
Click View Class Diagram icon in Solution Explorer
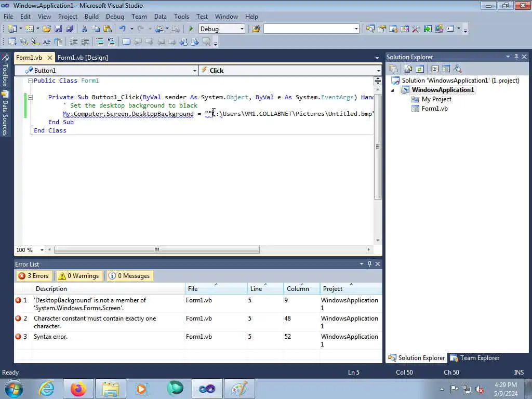[x=458, y=69]
